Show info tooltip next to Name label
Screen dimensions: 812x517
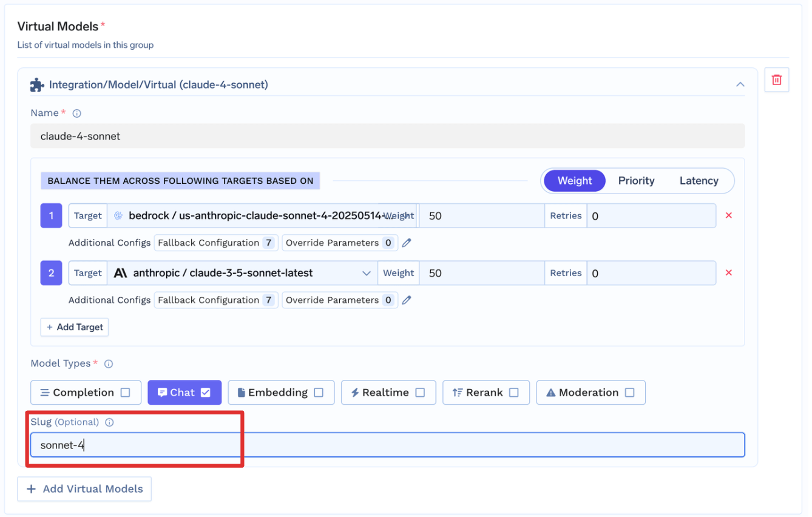76,113
